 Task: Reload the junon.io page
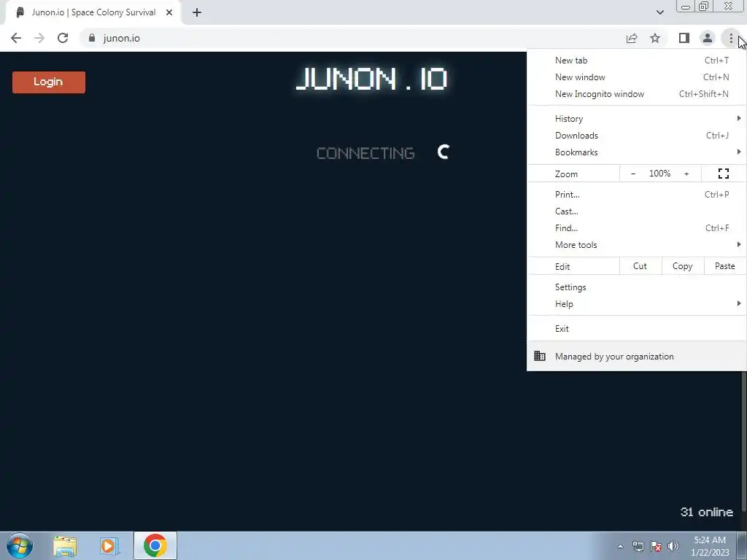pyautogui.click(x=63, y=38)
